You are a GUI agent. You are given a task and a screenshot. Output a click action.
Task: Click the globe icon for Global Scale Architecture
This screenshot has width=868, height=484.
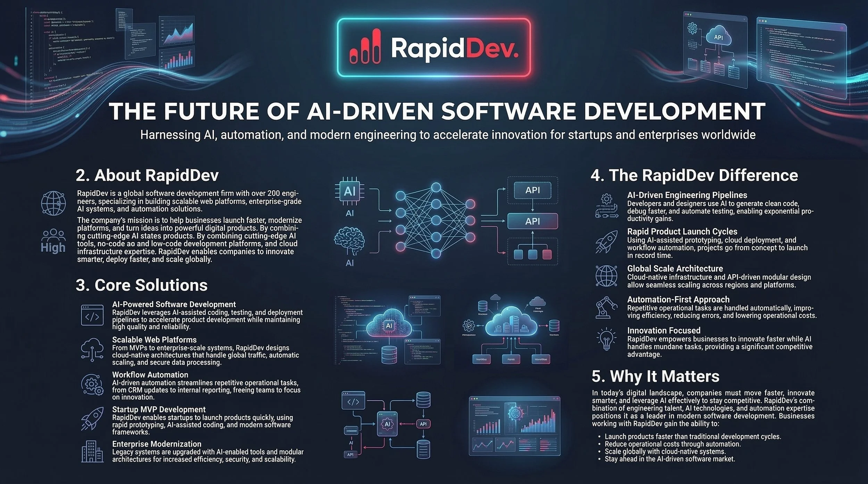pos(607,276)
